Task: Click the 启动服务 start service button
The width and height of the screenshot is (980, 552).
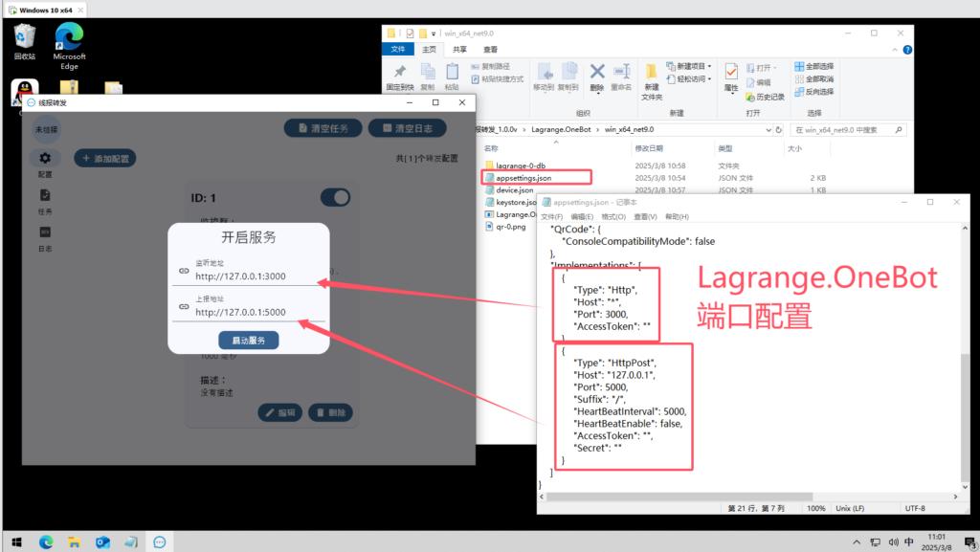Action: pyautogui.click(x=249, y=341)
